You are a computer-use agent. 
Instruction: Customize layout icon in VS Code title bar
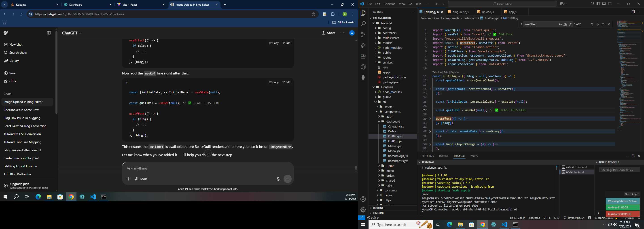click(x=592, y=4)
